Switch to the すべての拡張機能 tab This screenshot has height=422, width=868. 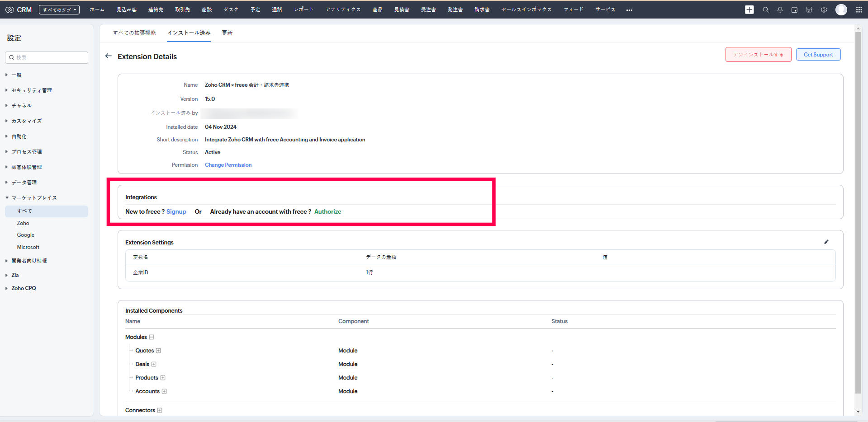pos(134,33)
